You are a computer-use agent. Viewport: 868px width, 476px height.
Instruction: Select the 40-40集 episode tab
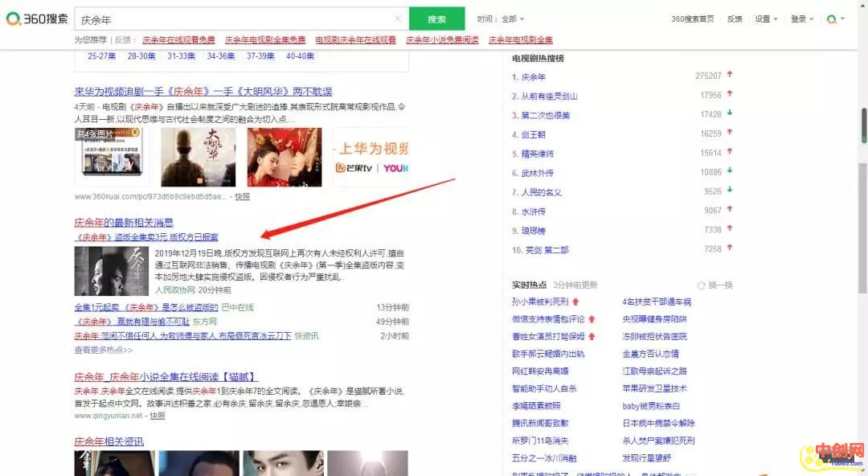pyautogui.click(x=301, y=55)
